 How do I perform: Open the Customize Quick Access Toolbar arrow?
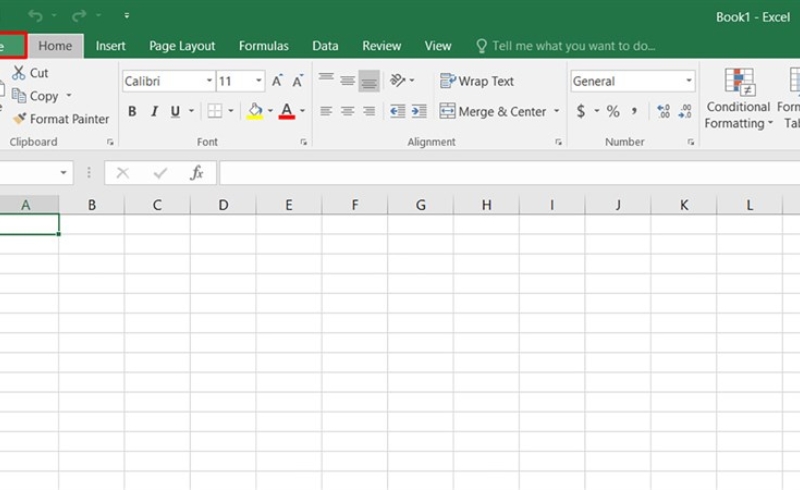(x=127, y=16)
